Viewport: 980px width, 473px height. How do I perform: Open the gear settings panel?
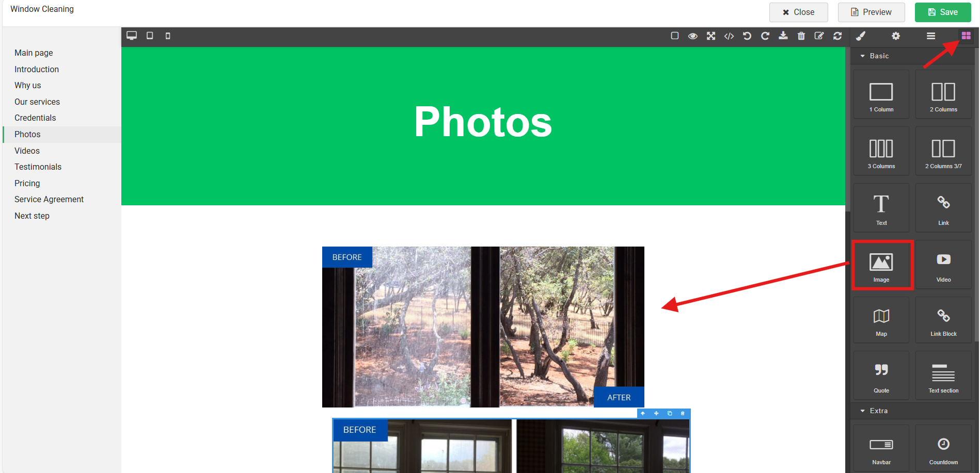click(x=896, y=36)
